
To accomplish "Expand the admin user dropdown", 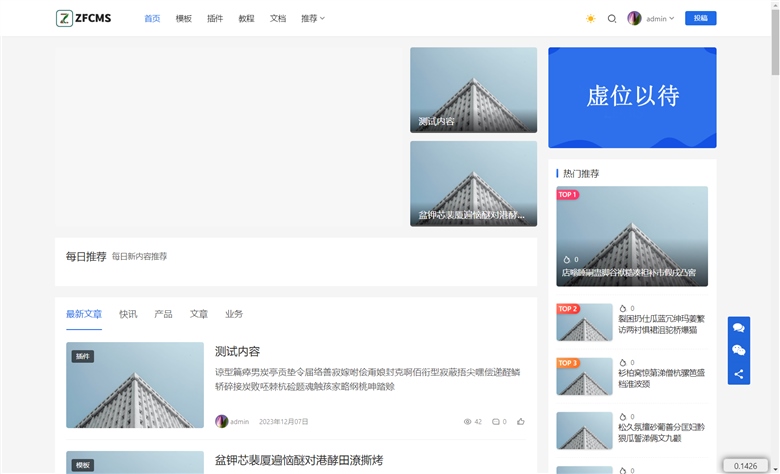I will point(660,18).
